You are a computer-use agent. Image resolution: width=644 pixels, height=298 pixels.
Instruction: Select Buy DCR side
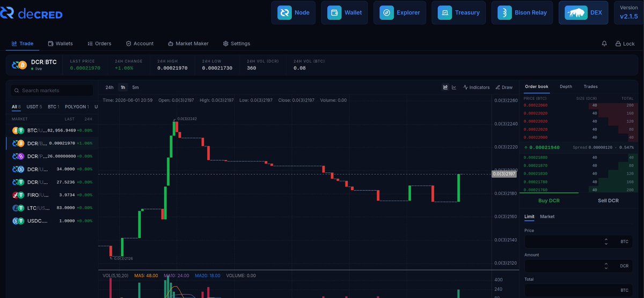click(549, 200)
